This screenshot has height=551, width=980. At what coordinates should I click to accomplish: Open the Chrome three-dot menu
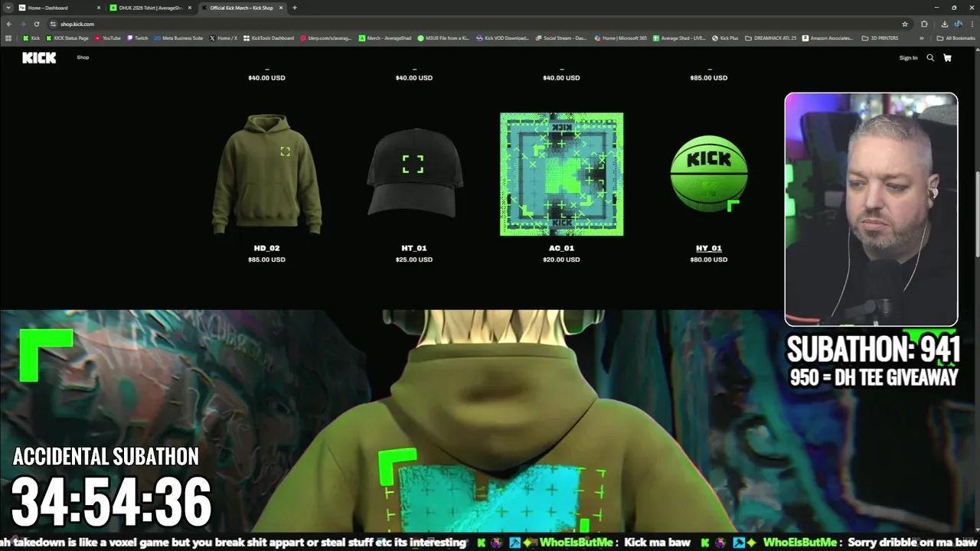971,24
